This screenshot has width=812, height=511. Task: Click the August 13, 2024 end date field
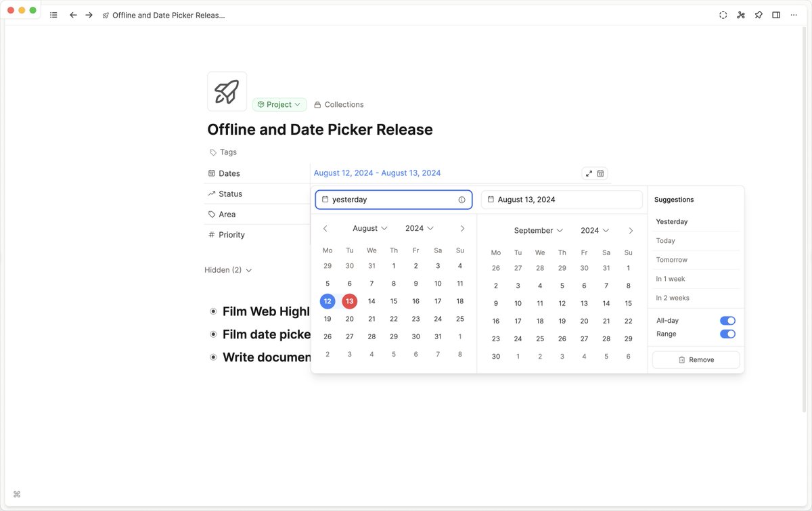pyautogui.click(x=562, y=200)
